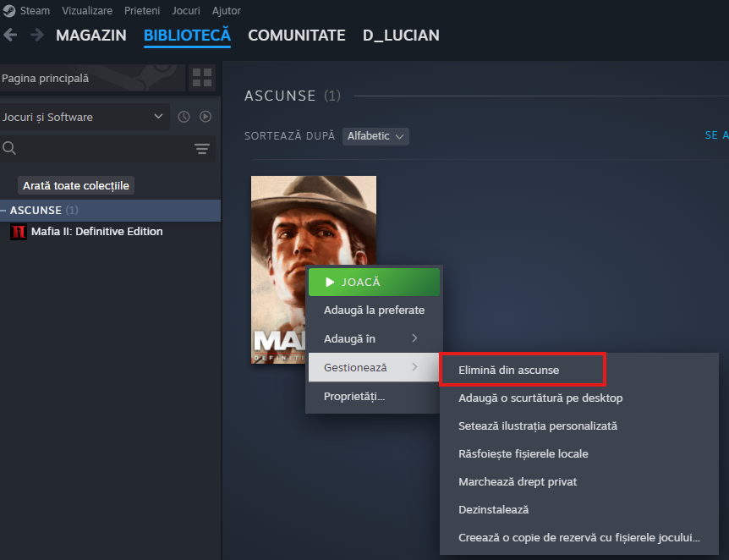Screen dimensions: 729x560
Task: Click the Mafia II icon in sidebar
Action: pos(18,232)
